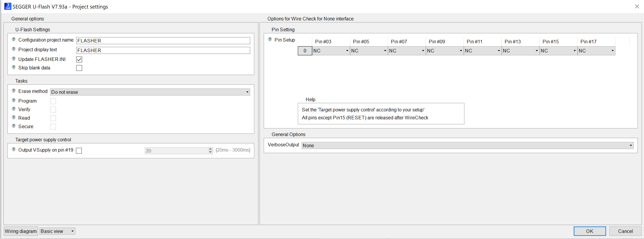644x239 pixels.
Task: Click help icon beside Skip blank data
Action: (x=14, y=67)
